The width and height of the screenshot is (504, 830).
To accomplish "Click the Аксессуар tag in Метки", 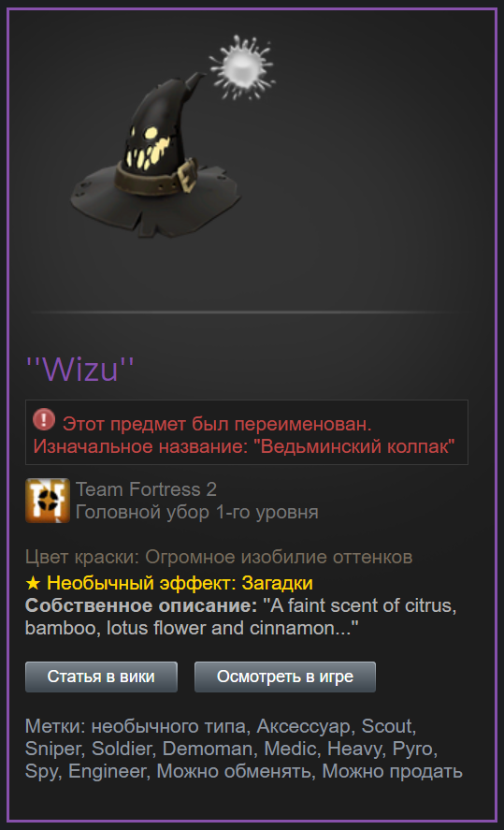I will pyautogui.click(x=304, y=726).
